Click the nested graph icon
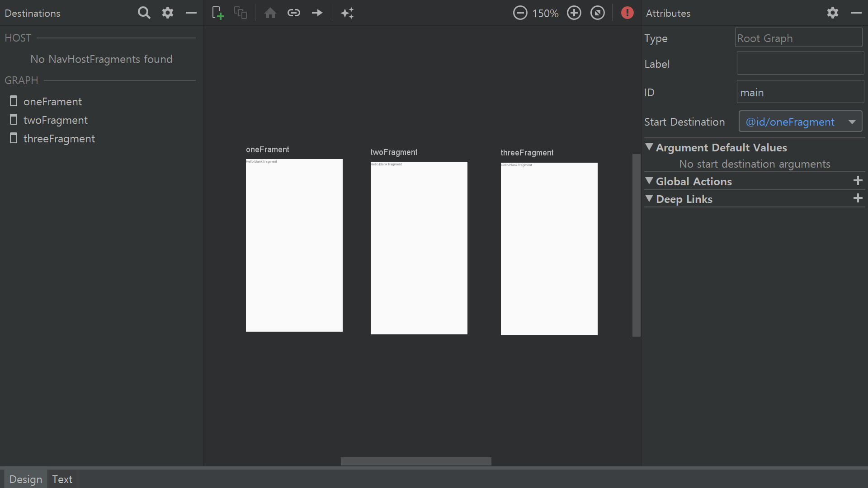The height and width of the screenshot is (488, 868). tap(241, 13)
